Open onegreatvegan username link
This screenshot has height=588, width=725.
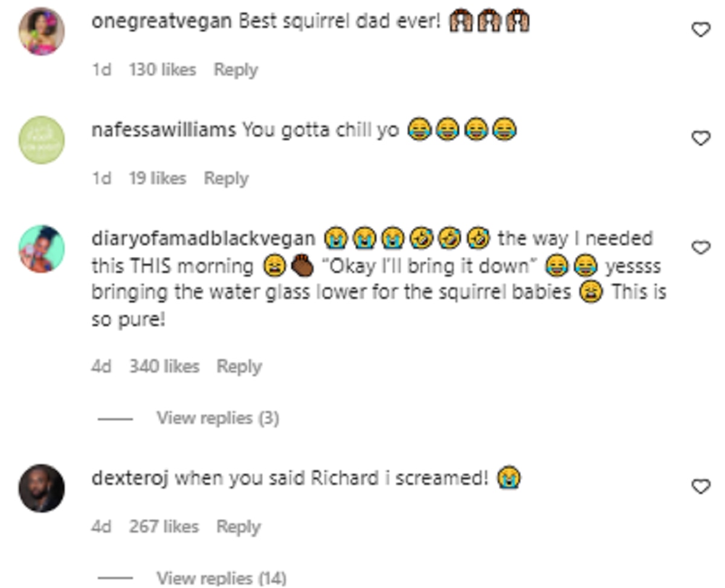[x=161, y=21]
